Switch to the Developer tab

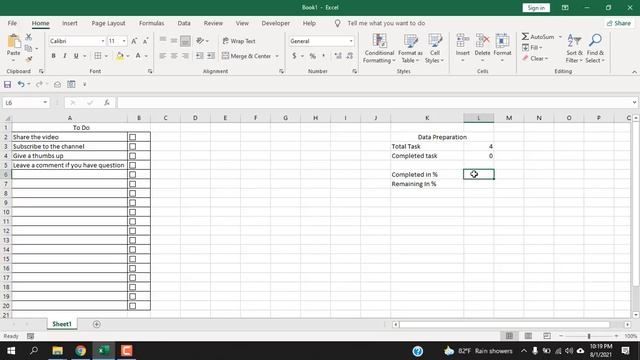pyautogui.click(x=276, y=23)
